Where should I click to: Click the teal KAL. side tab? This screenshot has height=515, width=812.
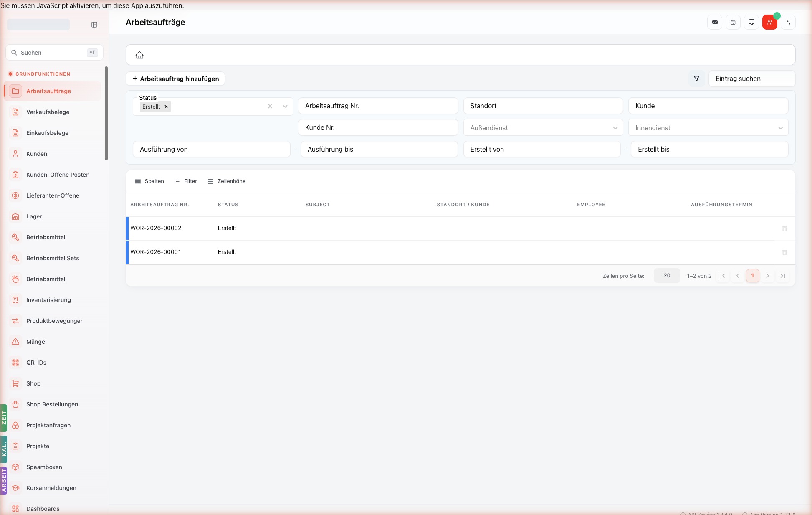4,449
